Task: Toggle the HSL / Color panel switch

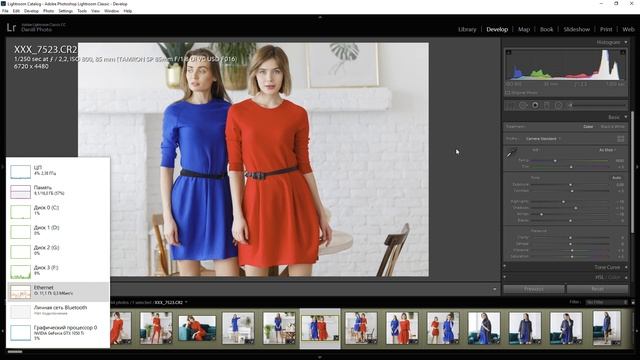Action: pyautogui.click(x=505, y=277)
